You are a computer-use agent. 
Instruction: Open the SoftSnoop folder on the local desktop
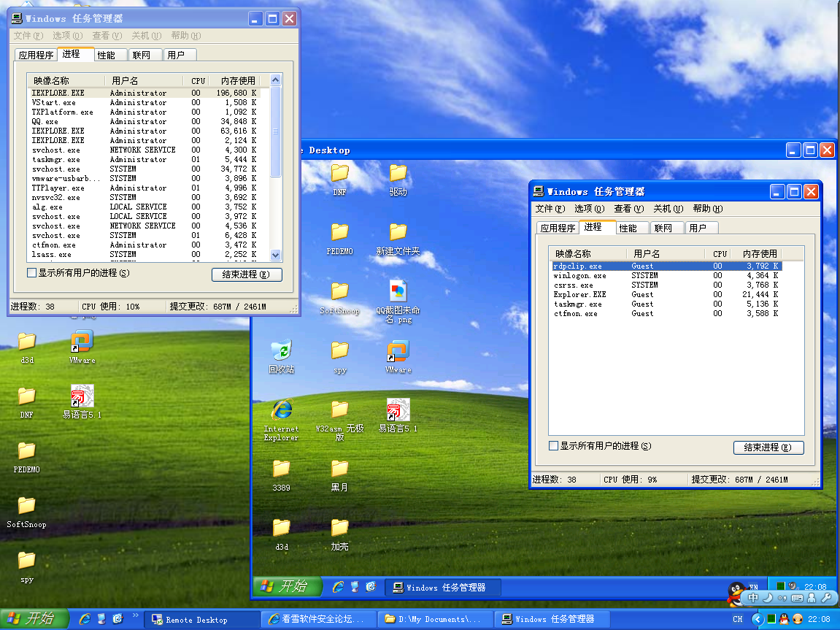tap(27, 512)
